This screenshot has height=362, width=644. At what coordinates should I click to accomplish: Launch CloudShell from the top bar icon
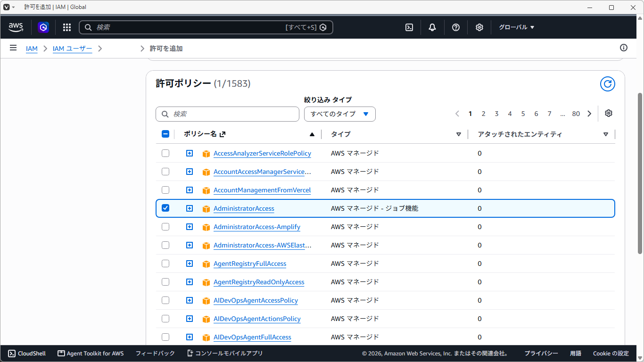pos(409,27)
